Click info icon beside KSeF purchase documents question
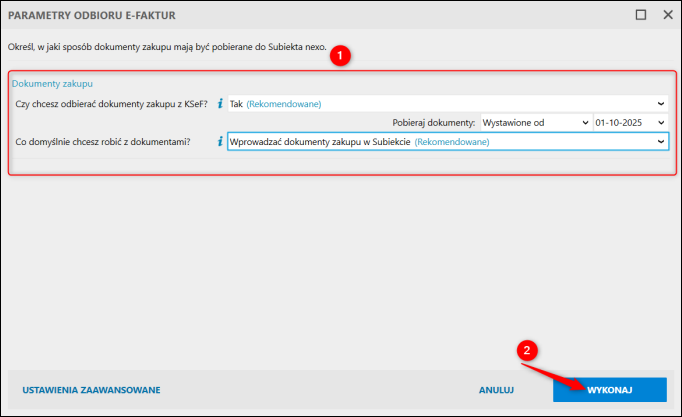The image size is (682, 417). coord(220,103)
